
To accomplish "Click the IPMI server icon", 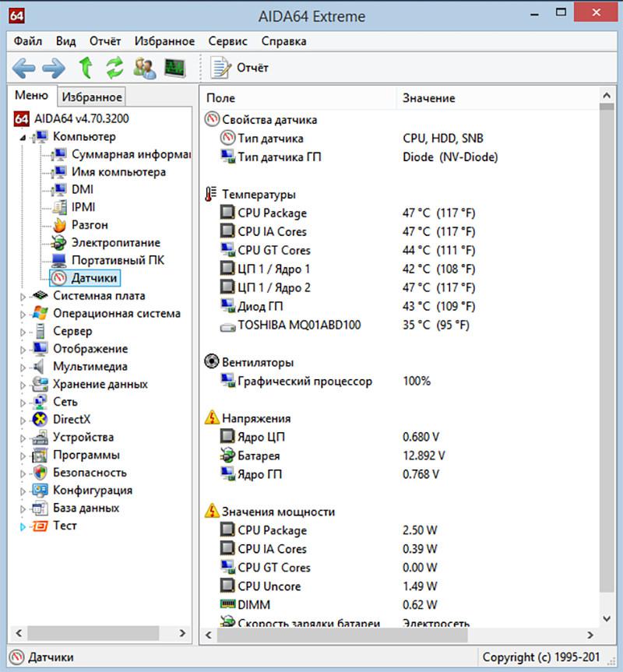I will point(59,207).
